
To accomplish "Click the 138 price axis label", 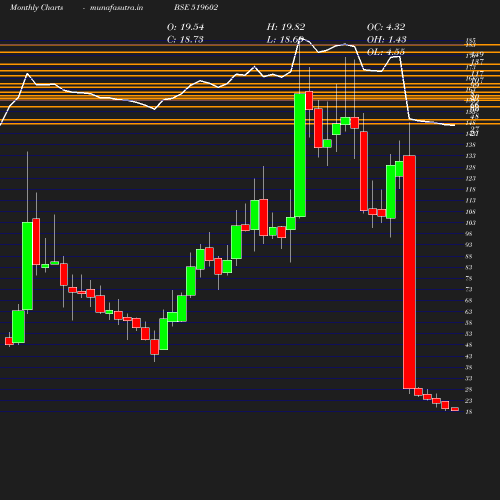I will pyautogui.click(x=470, y=145).
